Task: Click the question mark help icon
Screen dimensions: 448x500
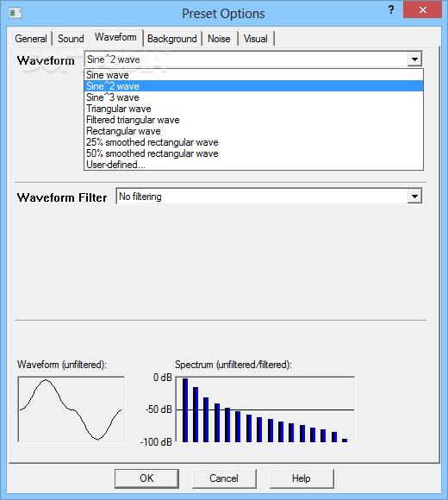Action: (x=391, y=9)
